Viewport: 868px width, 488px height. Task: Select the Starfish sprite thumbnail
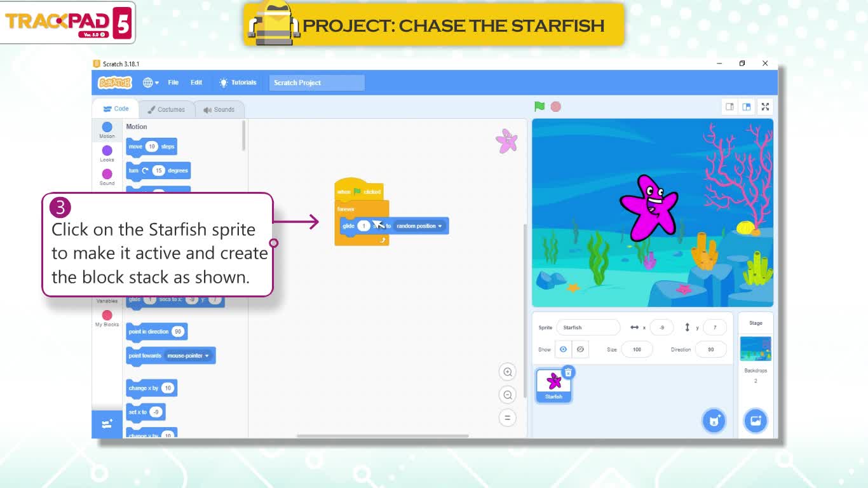tap(553, 385)
